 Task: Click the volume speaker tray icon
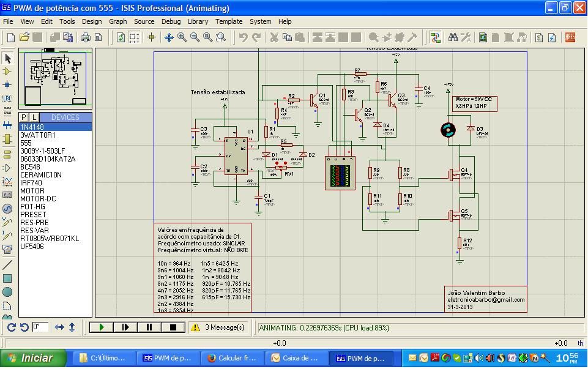tap(479, 358)
